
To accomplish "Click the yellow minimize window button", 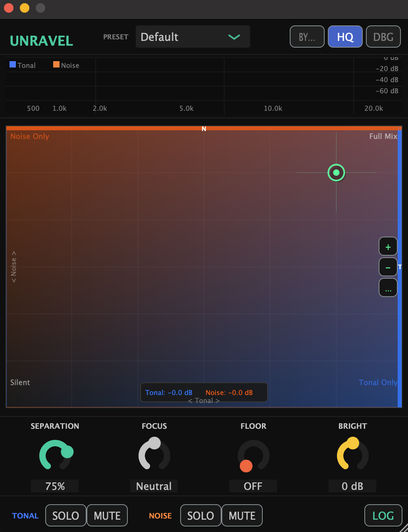I will point(25,8).
